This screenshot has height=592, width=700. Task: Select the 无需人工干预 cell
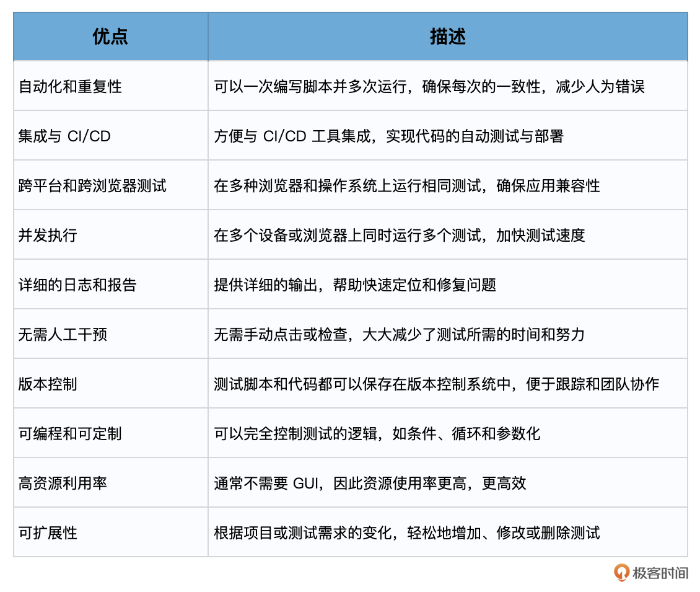tap(63, 334)
